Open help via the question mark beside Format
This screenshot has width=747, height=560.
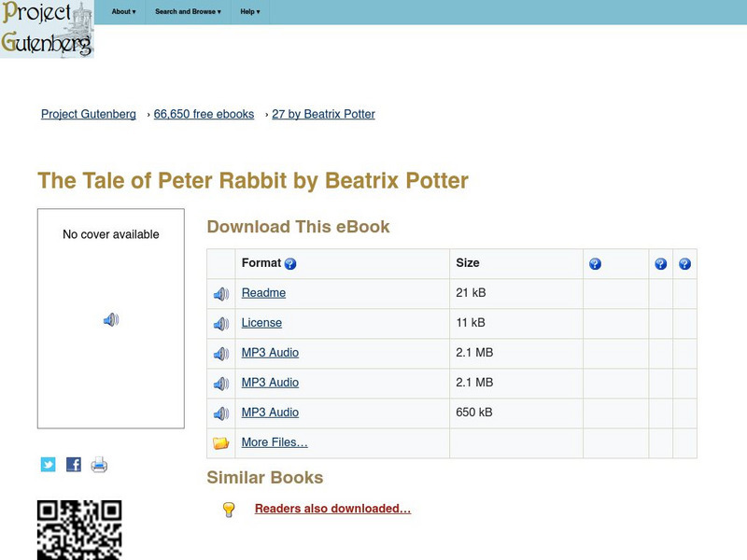[289, 263]
